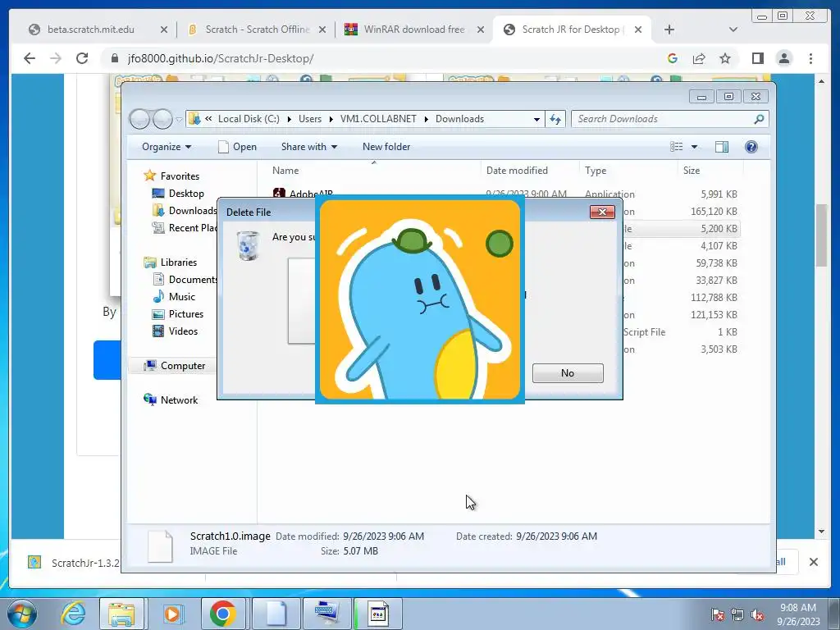Open Videos library

point(176,331)
